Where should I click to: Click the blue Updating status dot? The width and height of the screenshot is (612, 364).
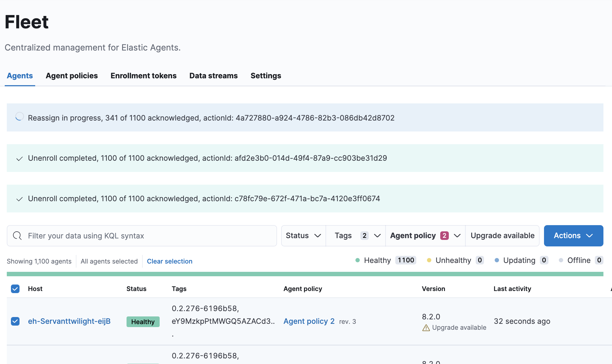click(x=497, y=260)
